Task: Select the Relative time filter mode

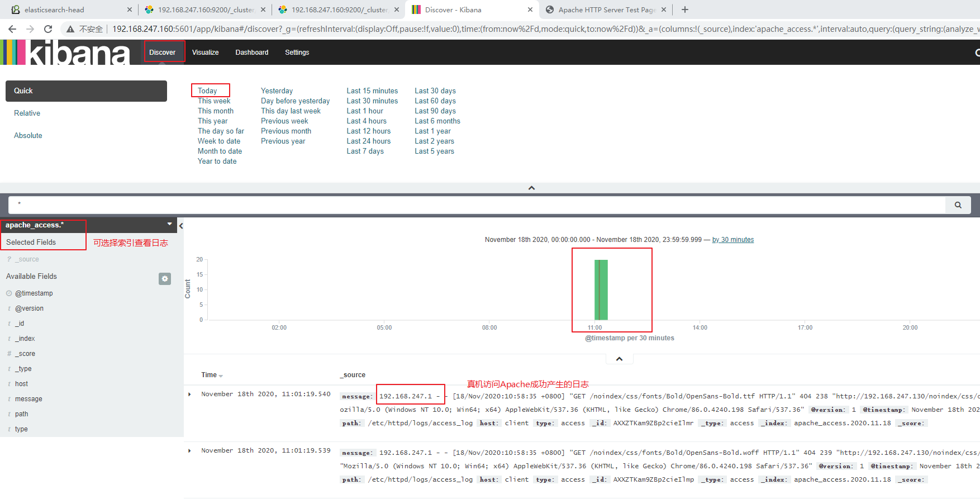Action: 27,113
